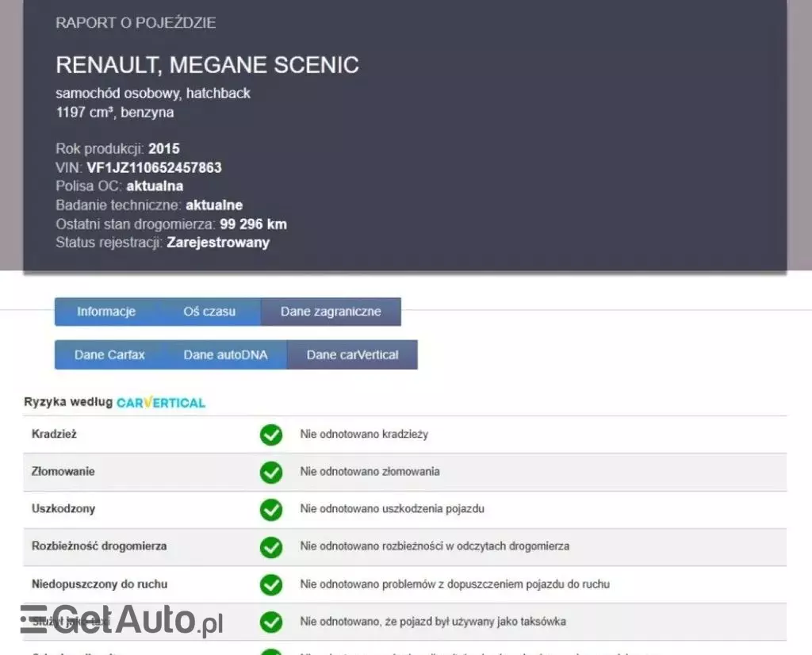Click the RENAULT, MEGANE SCENIC heading
Screen dimensions: 812x655
pos(207,65)
